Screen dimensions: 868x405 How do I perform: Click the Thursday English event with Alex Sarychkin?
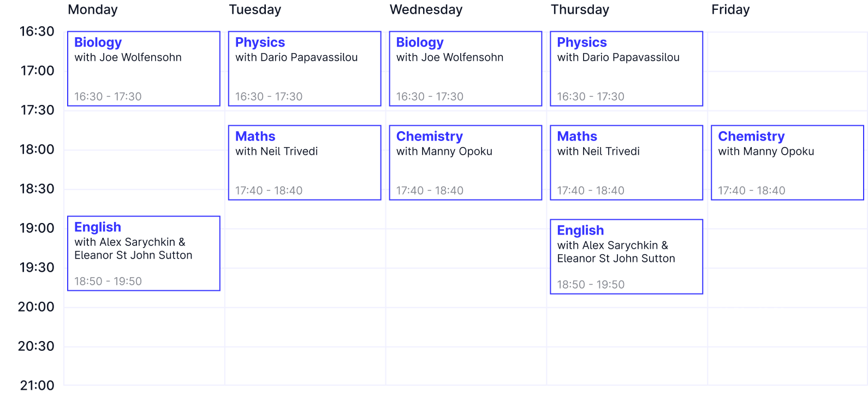click(626, 256)
